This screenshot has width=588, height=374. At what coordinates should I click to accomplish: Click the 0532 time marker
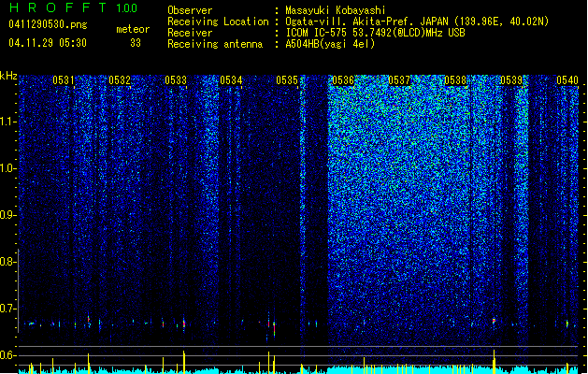pos(120,79)
